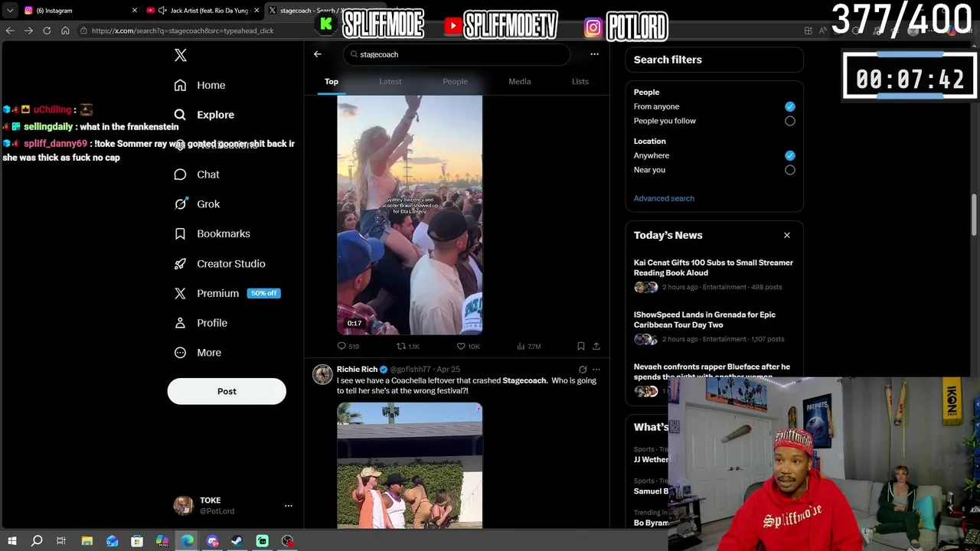The width and height of the screenshot is (980, 551).
Task: Open the Coachella leftover post image
Action: [410, 466]
